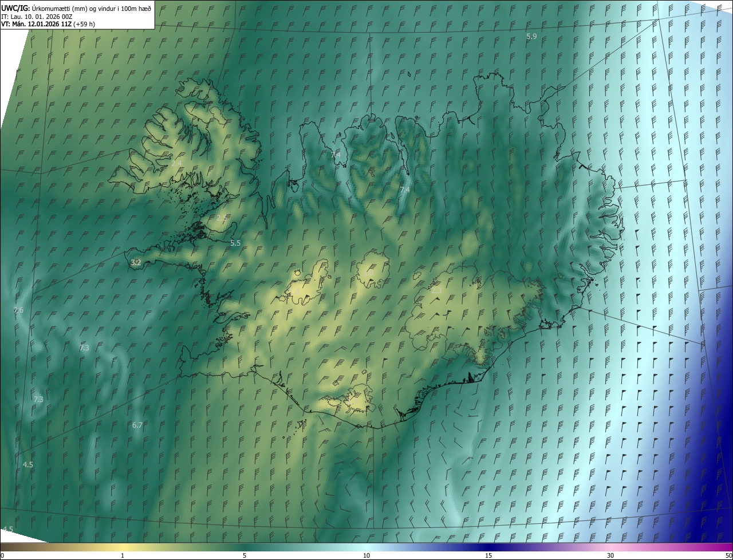Click the 2.5 value beside the 5.5 label
The image size is (733, 560).
click(x=222, y=218)
